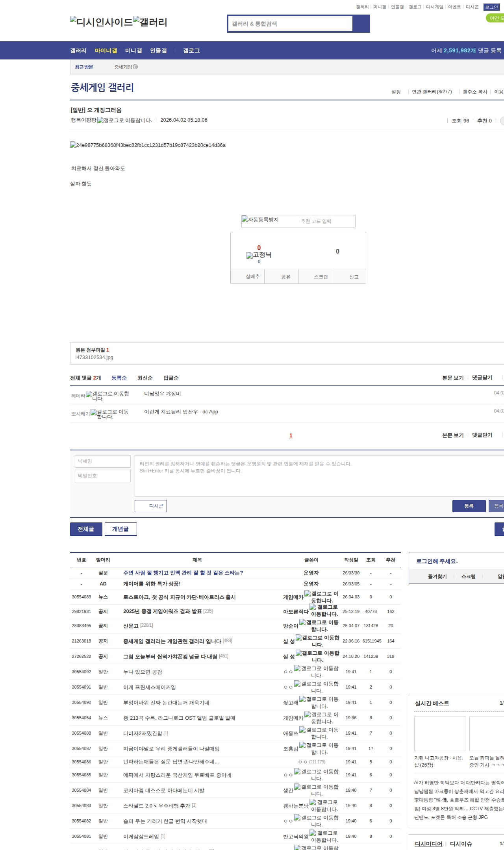Click the broken attached image in post body

tap(148, 145)
